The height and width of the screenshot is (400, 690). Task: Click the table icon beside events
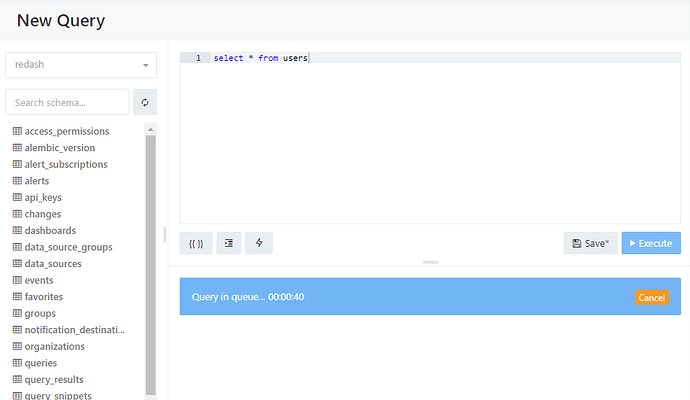click(x=17, y=280)
